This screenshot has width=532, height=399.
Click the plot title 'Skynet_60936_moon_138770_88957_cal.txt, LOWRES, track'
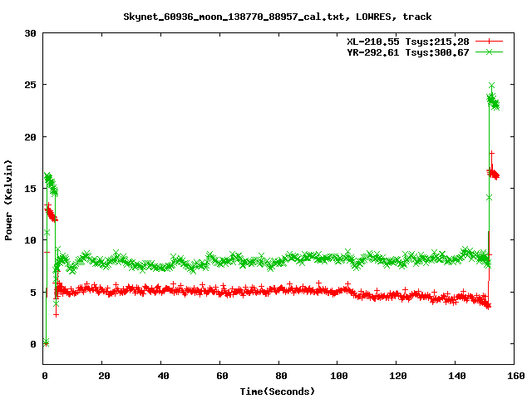(x=277, y=17)
